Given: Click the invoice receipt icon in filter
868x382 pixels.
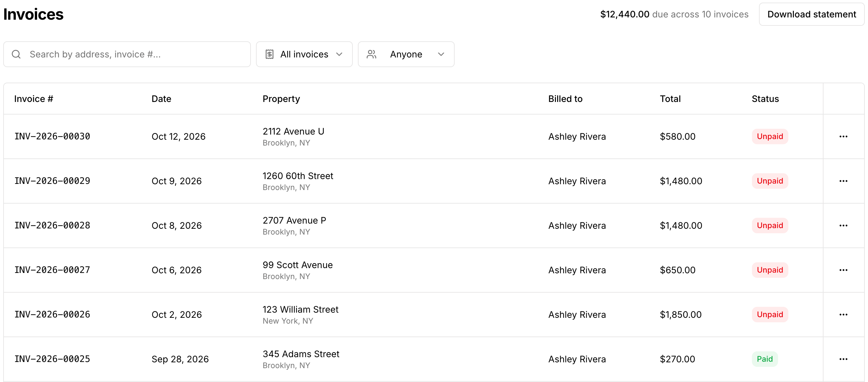Looking at the screenshot, I should (x=269, y=54).
